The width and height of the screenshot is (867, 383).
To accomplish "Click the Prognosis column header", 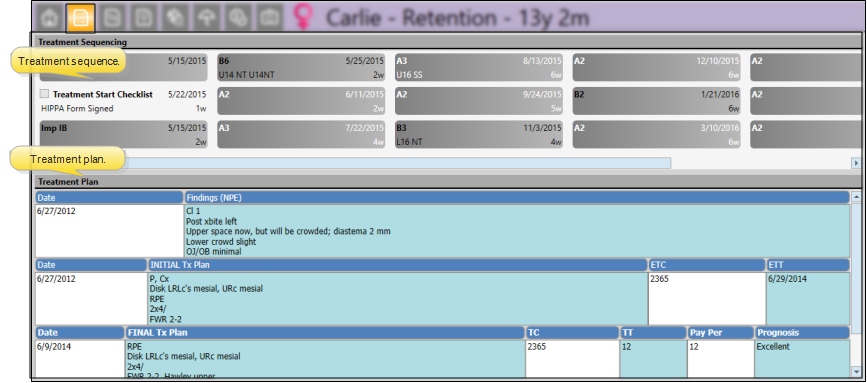I will tap(802, 333).
